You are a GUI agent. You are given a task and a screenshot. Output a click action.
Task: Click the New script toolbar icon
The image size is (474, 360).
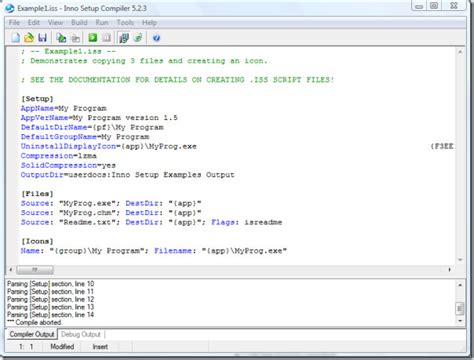click(x=16, y=38)
